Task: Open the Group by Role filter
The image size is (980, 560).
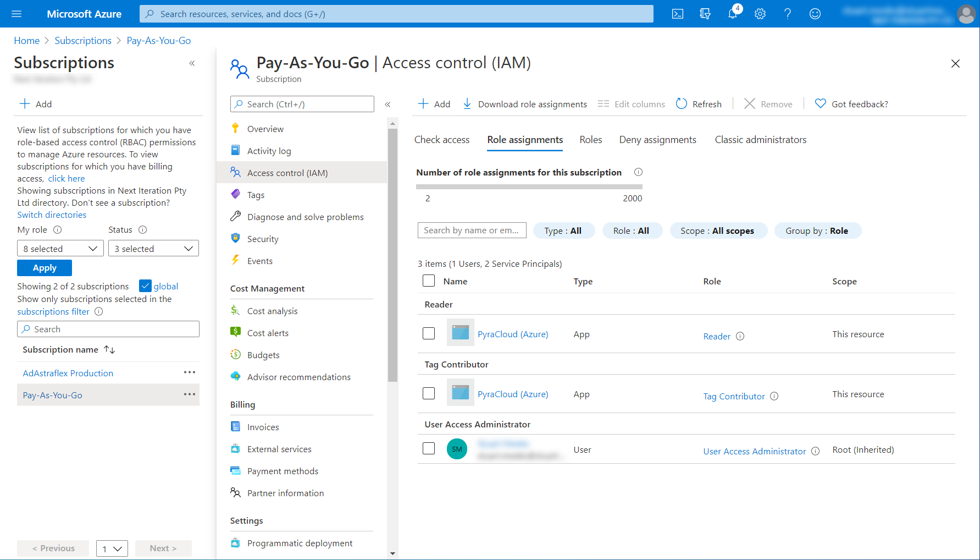Action: coord(817,231)
